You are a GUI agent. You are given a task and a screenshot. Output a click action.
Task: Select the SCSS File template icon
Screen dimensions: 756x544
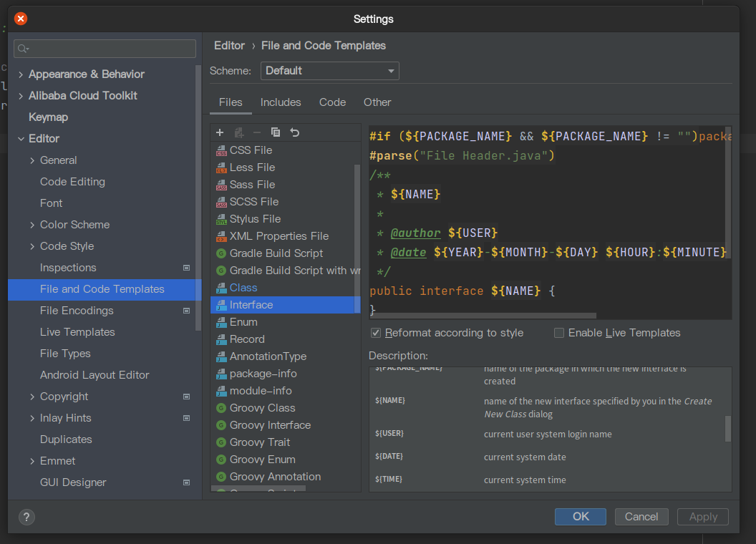pyautogui.click(x=221, y=202)
